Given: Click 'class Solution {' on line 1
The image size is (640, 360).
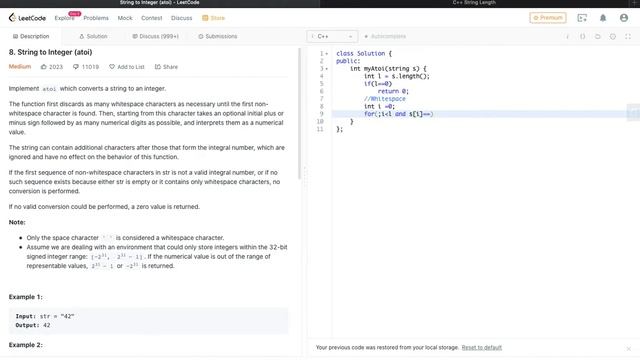Looking at the screenshot, I should [x=364, y=53].
